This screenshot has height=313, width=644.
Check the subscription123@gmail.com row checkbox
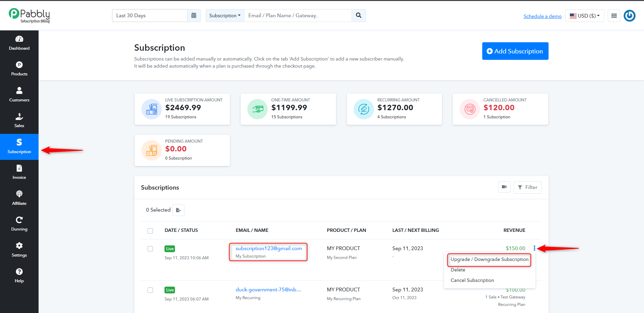[x=150, y=249]
